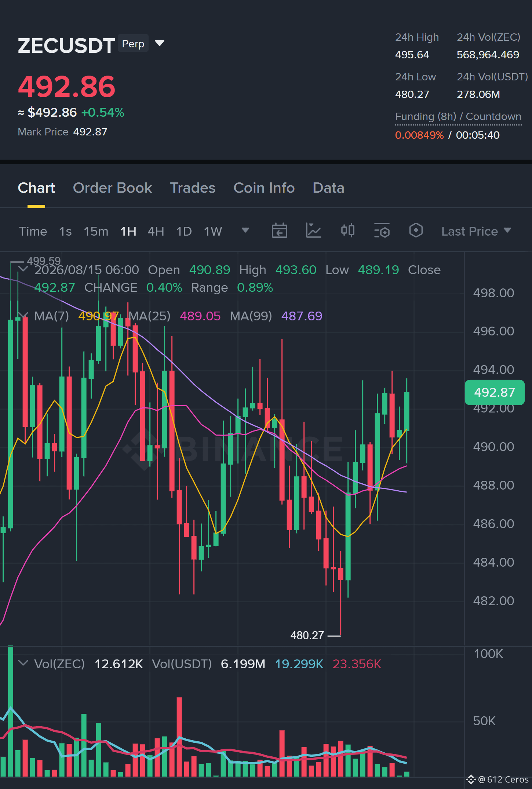The width and height of the screenshot is (532, 789).
Task: Click the Perp contract type label
Action: (133, 44)
